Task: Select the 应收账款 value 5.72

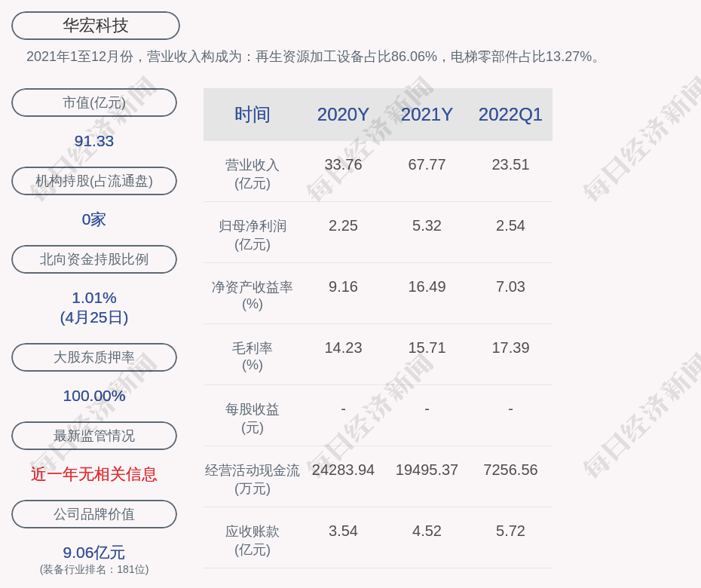Action: pos(510,531)
